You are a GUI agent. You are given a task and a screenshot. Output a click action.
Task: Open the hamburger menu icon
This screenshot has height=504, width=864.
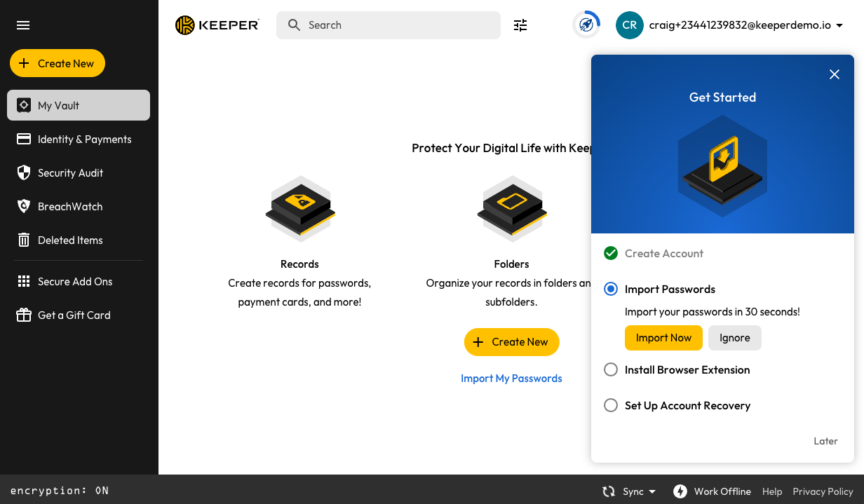tap(23, 25)
